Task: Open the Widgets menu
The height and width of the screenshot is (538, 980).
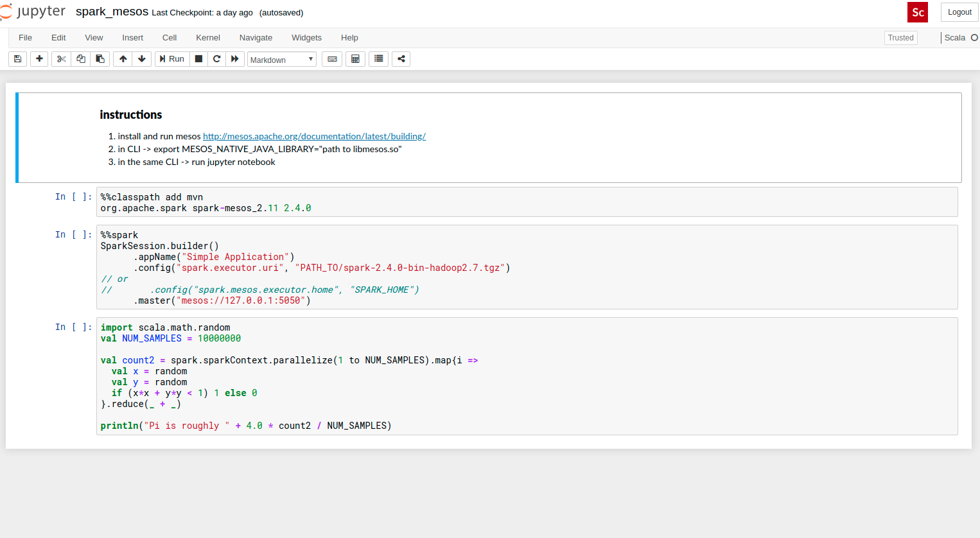Action: (306, 37)
